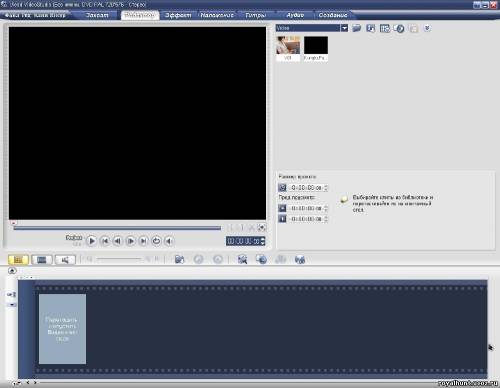Screen dimensions: 500x388
Task: Click the load video folder icon
Action: pyautogui.click(x=357, y=28)
